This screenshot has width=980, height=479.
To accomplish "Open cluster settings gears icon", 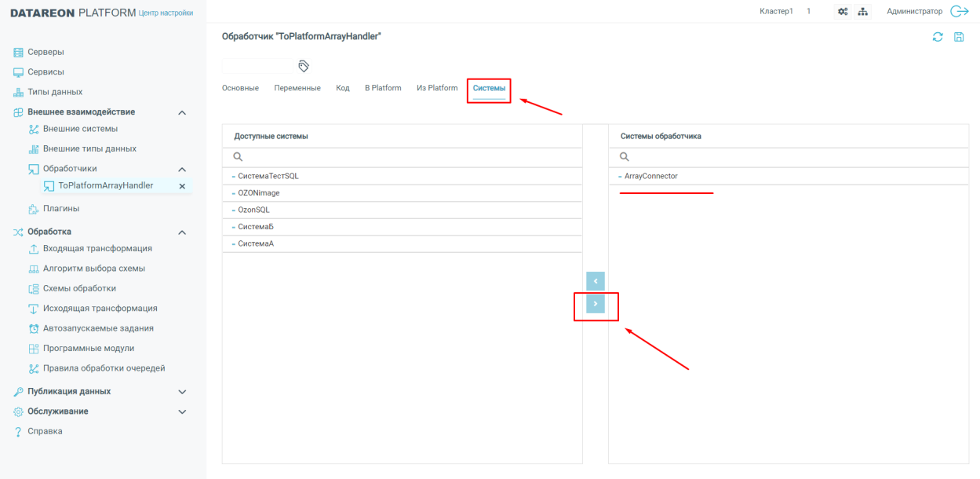I will point(843,12).
